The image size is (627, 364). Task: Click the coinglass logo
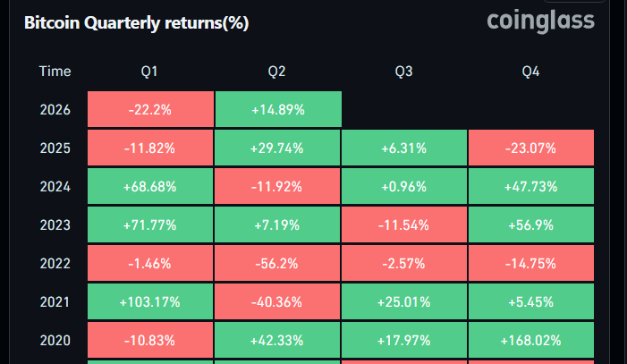[x=540, y=21]
